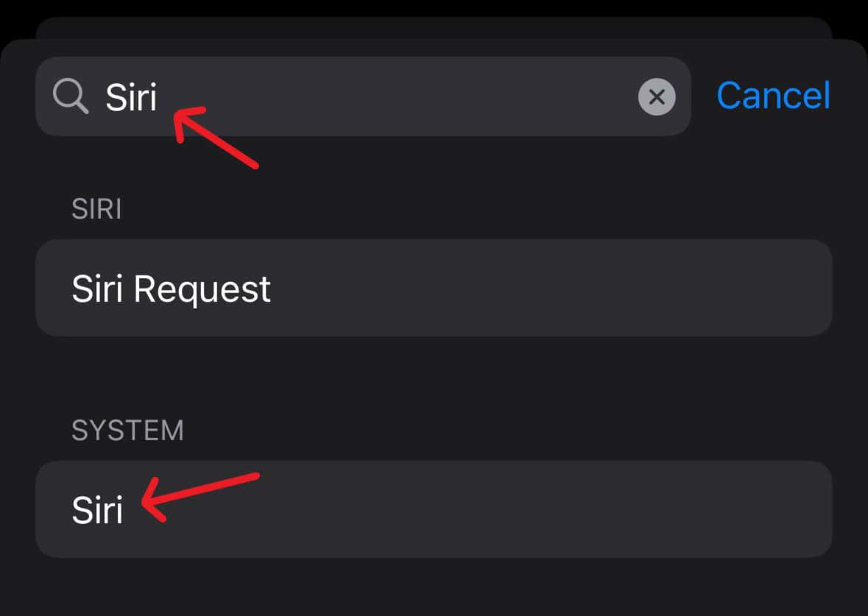Clear the search text with the X icon
This screenshot has height=616, width=868.
pyautogui.click(x=657, y=96)
